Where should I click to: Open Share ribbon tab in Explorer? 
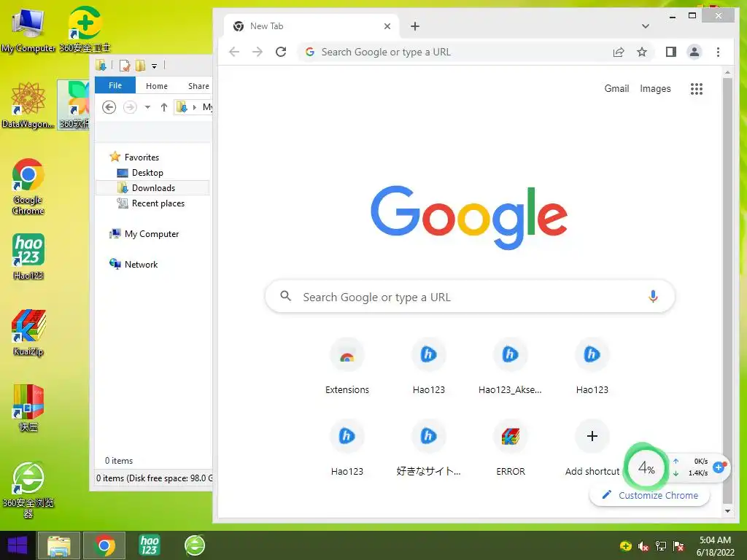(x=198, y=86)
